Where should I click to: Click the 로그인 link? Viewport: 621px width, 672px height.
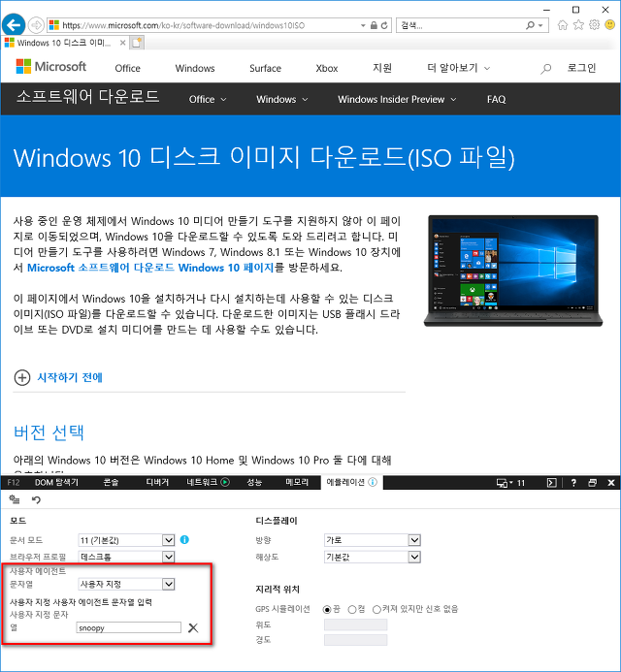coord(581,68)
